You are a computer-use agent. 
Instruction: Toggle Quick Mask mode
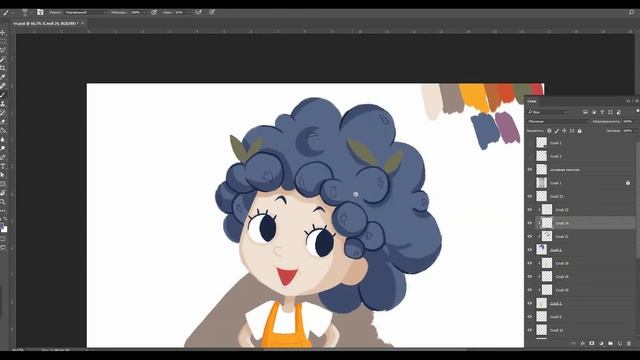(3, 239)
